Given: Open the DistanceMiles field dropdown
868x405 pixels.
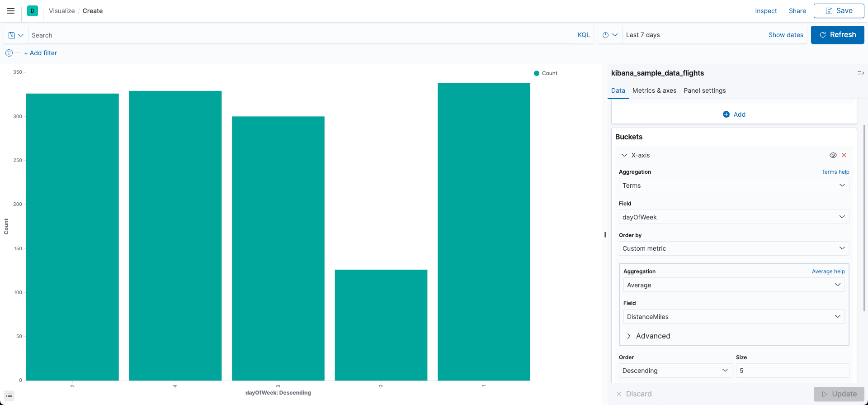Looking at the screenshot, I should [x=734, y=317].
